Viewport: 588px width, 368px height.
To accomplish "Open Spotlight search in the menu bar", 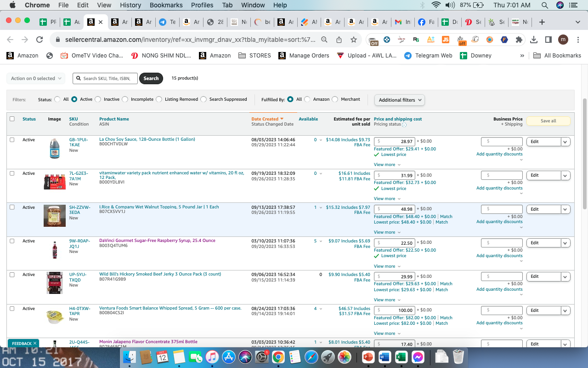I will coord(545,5).
